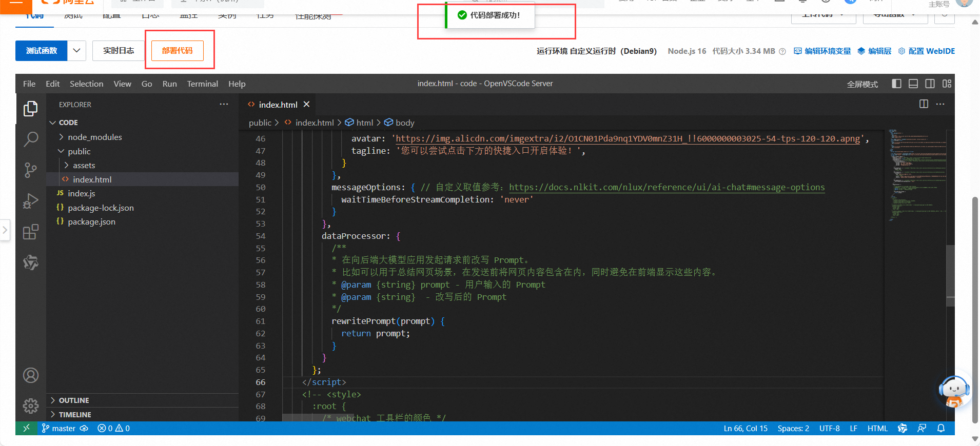Image resolution: width=980 pixels, height=446 pixels.
Task: Open the Go menu
Action: tap(147, 84)
